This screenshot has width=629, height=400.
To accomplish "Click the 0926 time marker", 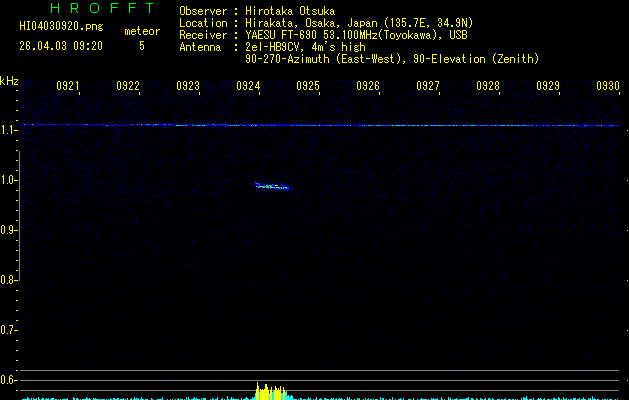I will (x=368, y=85).
